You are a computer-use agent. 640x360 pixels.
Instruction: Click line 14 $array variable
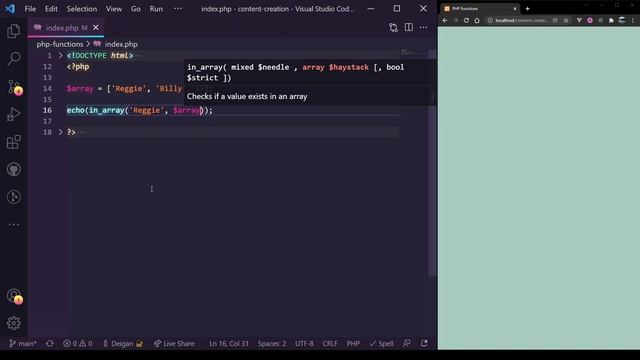coord(80,89)
